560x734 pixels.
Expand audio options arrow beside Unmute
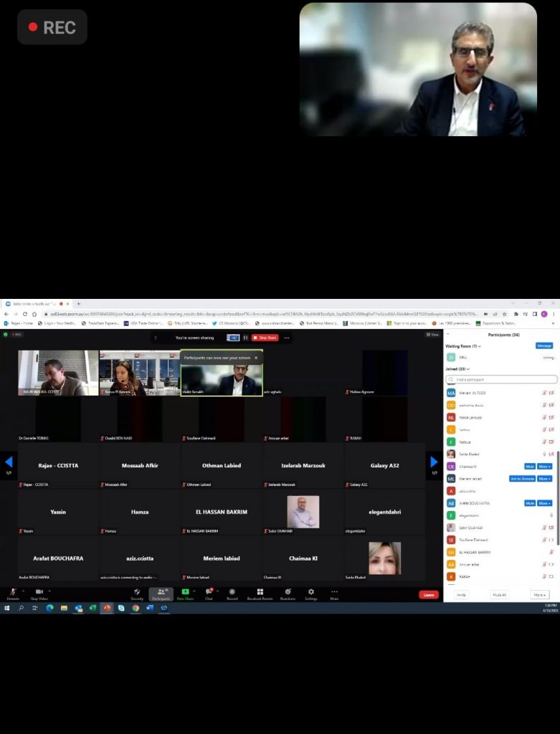[x=23, y=591]
